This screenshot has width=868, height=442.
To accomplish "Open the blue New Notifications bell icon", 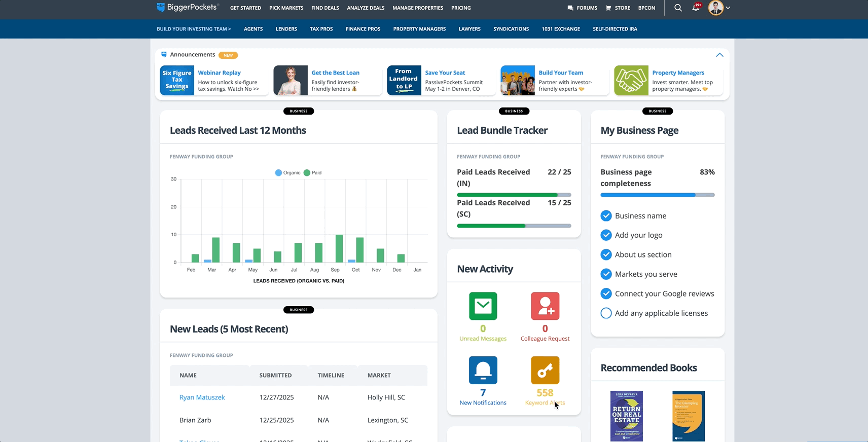I will (483, 370).
